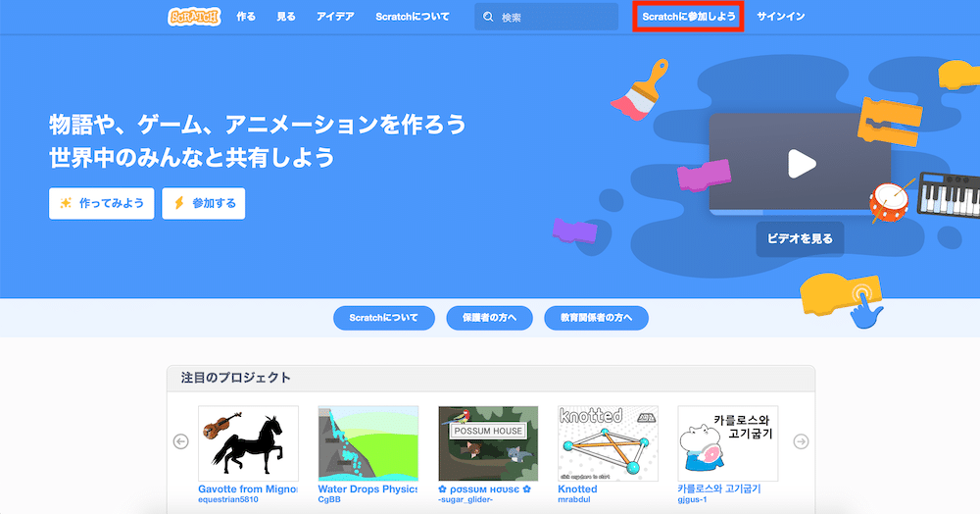The image size is (980, 514).
Task: Click the 作ってみよう button
Action: click(x=102, y=203)
